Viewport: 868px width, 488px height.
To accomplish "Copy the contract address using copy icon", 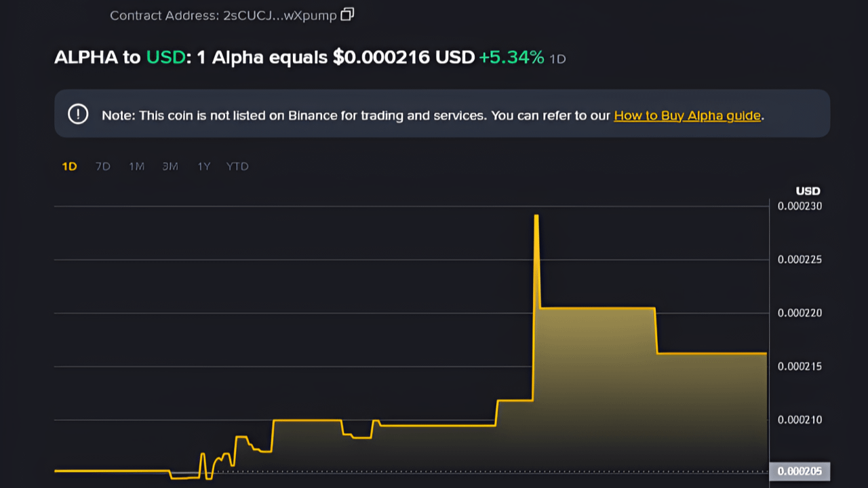I will coord(347,14).
